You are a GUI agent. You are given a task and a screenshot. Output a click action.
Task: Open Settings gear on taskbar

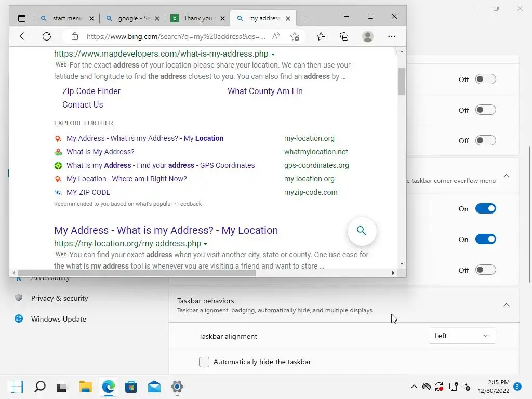[177, 387]
